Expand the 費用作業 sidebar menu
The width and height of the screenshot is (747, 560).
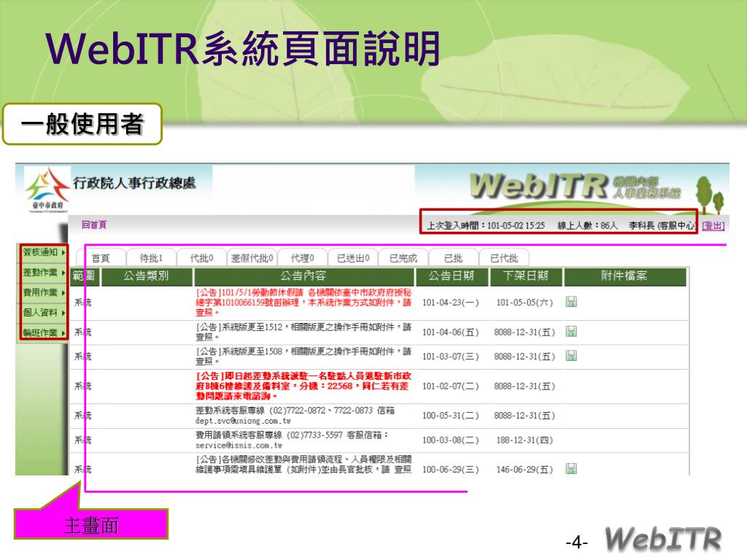[43, 292]
